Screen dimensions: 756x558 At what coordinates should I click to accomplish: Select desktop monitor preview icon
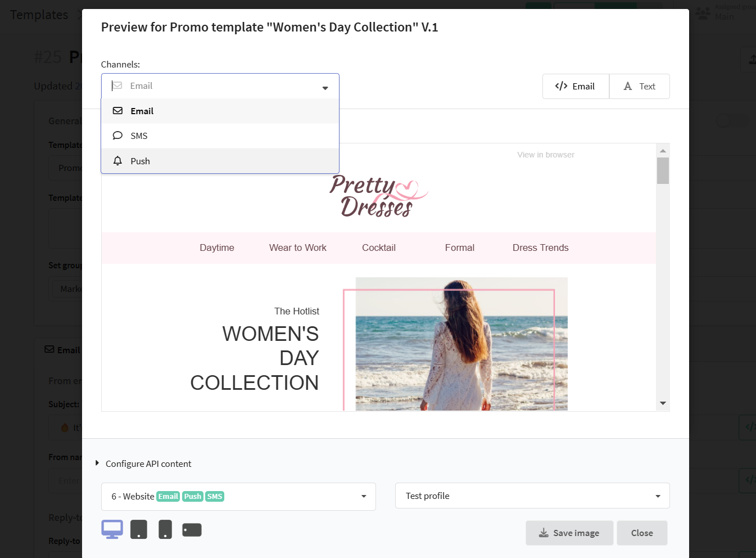pos(112,529)
